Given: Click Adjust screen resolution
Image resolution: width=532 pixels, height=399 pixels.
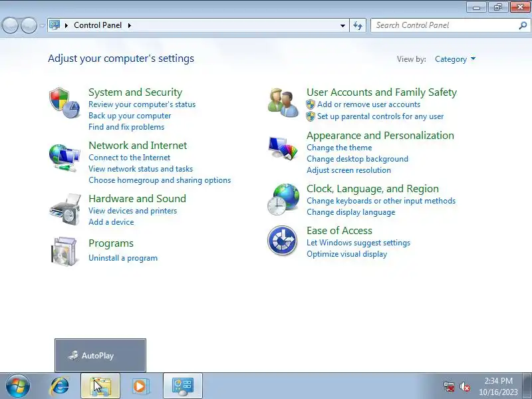Looking at the screenshot, I should tap(348, 170).
